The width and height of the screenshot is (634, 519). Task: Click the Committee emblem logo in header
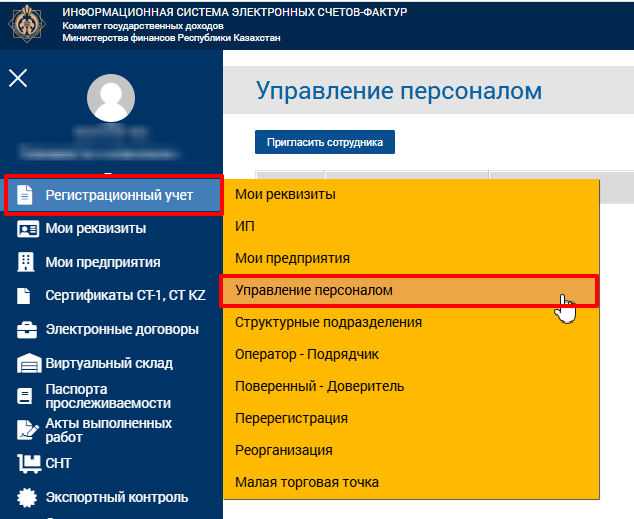coord(27,23)
